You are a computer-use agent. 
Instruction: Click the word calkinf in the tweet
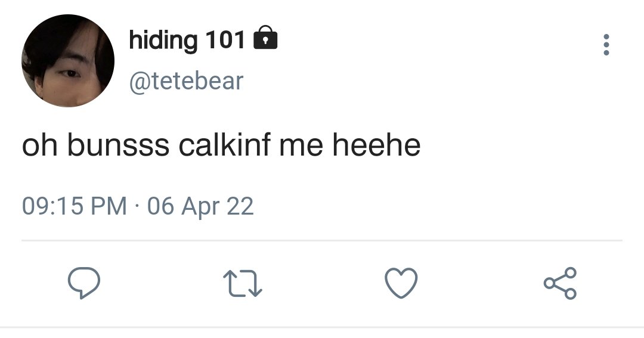pyautogui.click(x=225, y=145)
